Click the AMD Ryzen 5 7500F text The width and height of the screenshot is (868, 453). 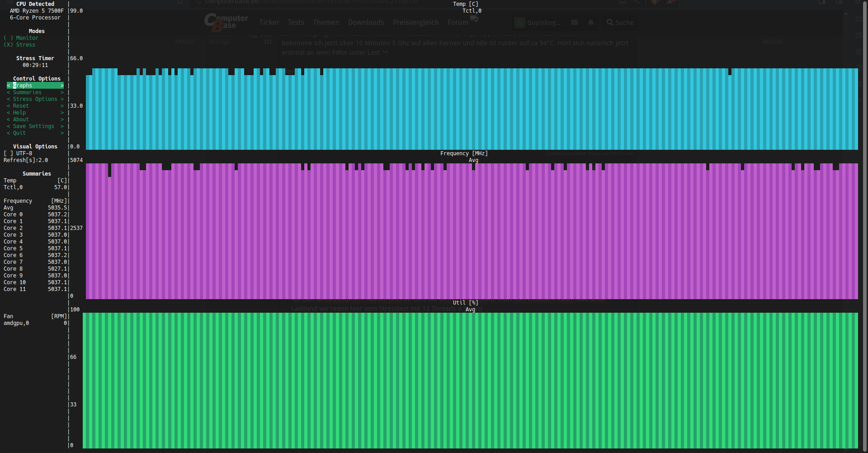[37, 11]
